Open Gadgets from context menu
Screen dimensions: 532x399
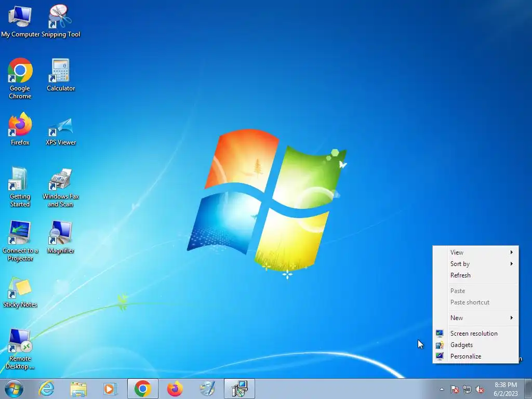point(476,345)
